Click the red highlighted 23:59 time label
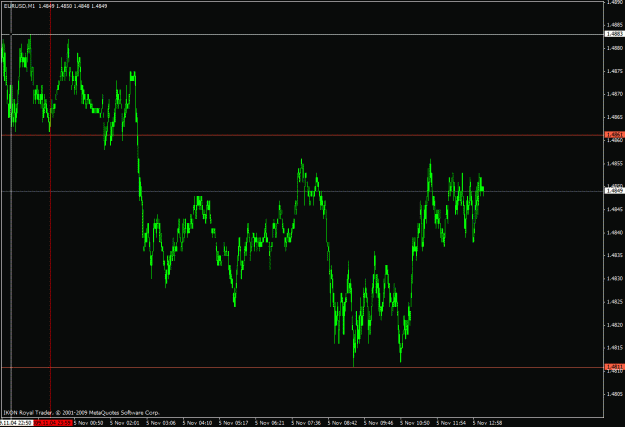Image resolution: width=625 pixels, height=427 pixels. (x=53, y=423)
